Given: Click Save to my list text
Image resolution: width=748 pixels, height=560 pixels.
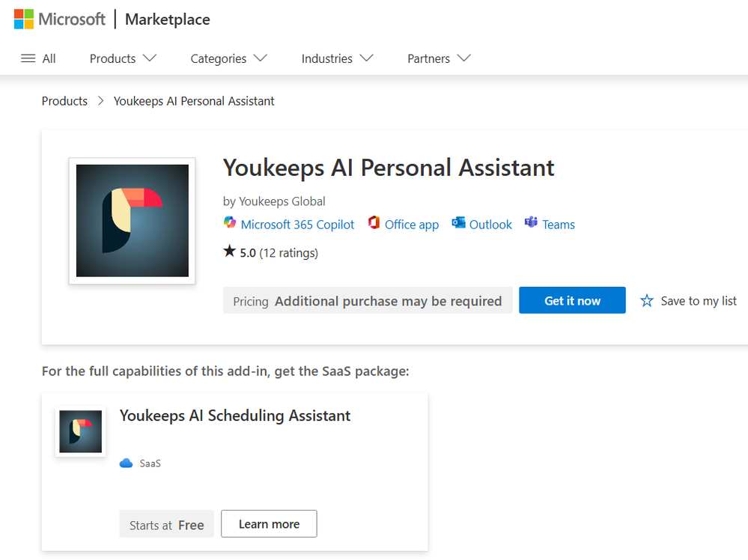Looking at the screenshot, I should (699, 301).
